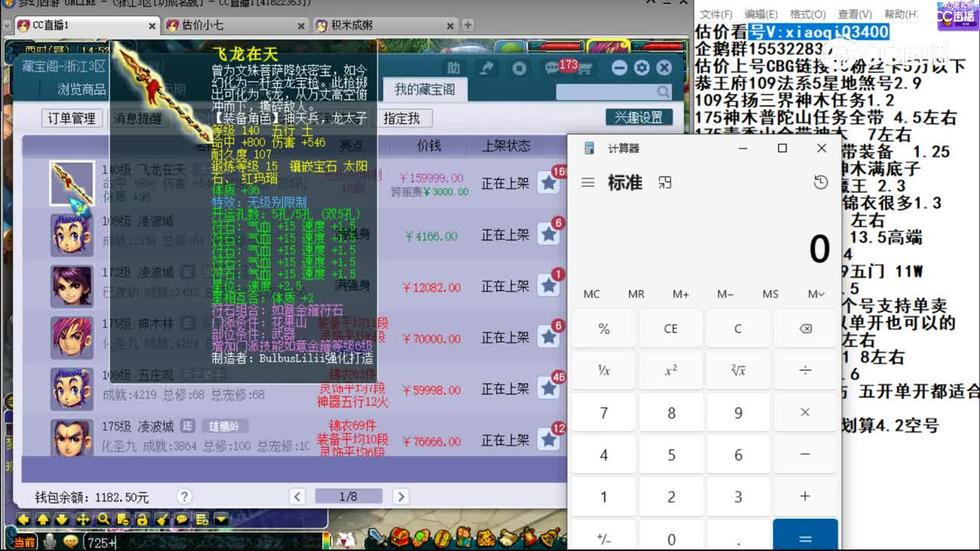Click calculator equals button
The image size is (980, 551).
[x=805, y=535]
